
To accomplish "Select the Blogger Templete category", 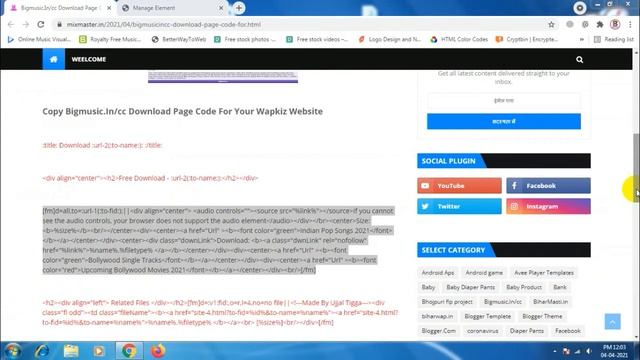I will click(x=488, y=316).
